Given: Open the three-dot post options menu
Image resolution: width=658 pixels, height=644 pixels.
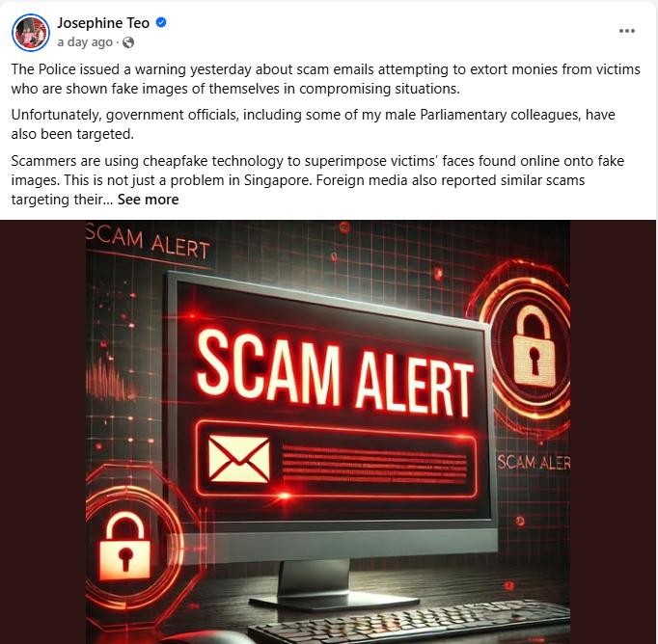Looking at the screenshot, I should (626, 31).
